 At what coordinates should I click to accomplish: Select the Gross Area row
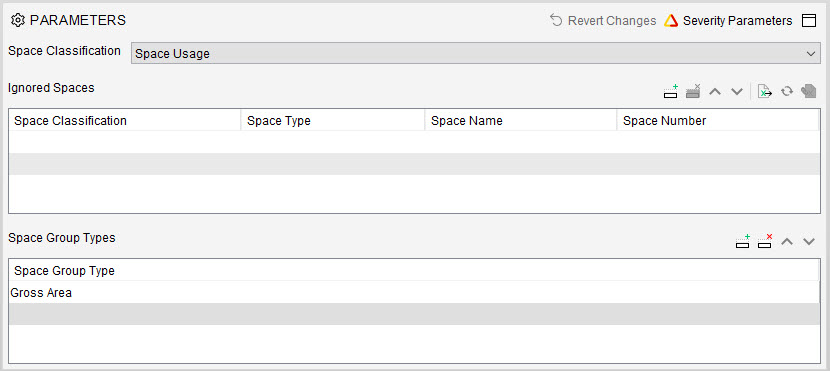tap(414, 293)
